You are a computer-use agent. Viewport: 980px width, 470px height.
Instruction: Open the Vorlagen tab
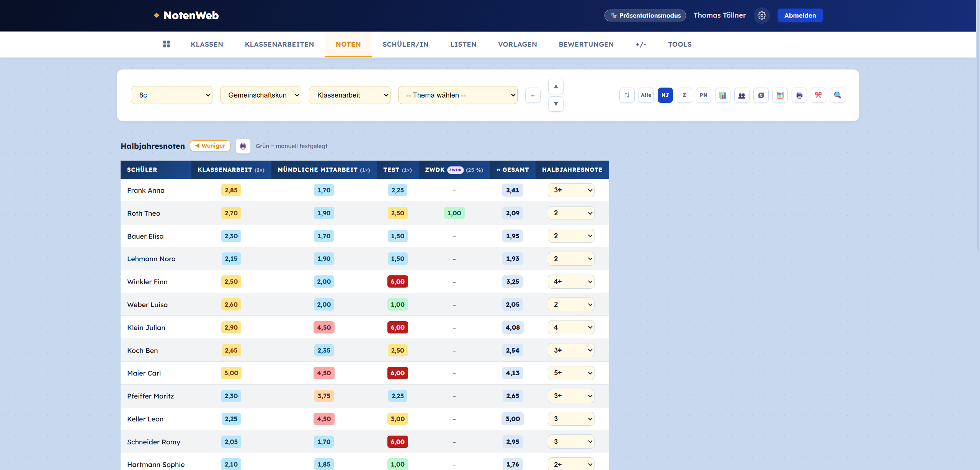pyautogui.click(x=518, y=44)
